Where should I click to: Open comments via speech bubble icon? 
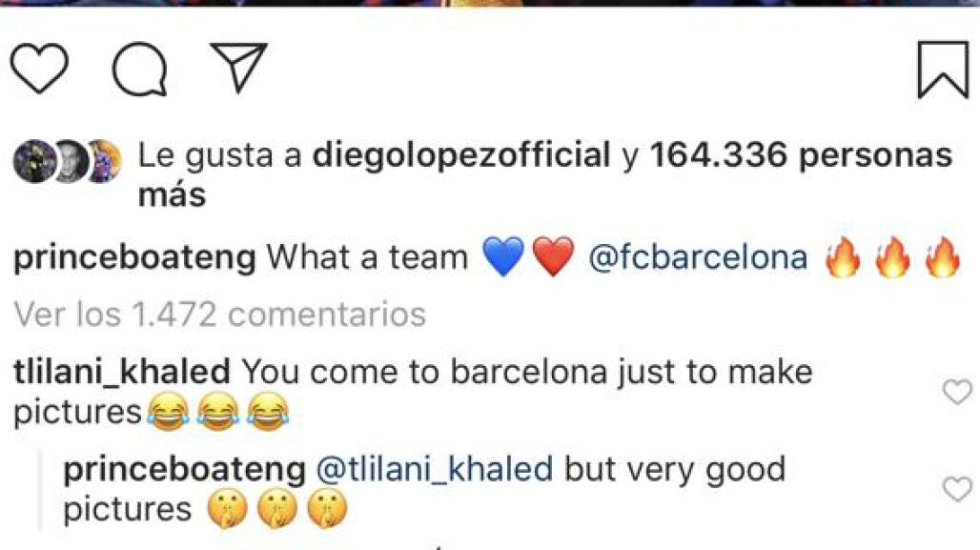pyautogui.click(x=139, y=70)
